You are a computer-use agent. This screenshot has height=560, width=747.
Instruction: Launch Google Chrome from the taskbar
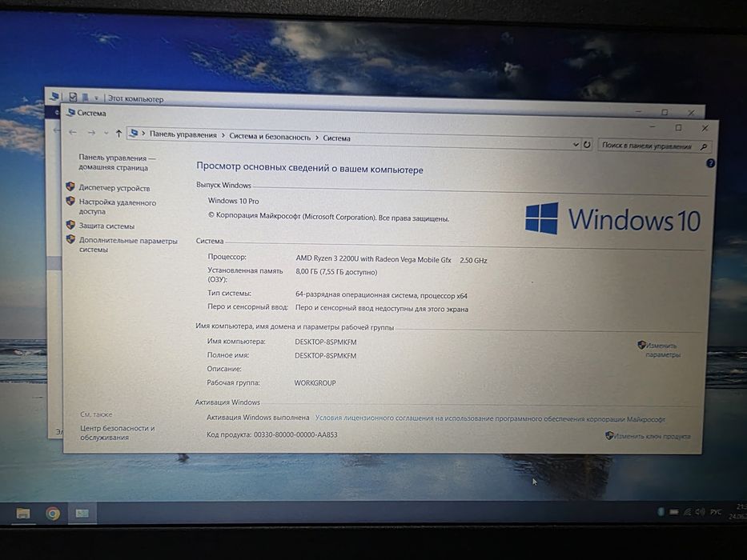(x=53, y=514)
